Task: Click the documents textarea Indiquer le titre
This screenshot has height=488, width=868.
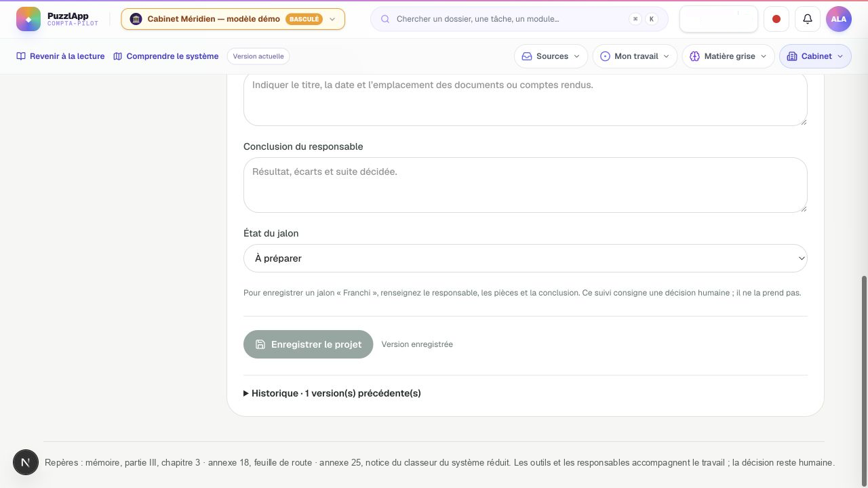Action: (526, 100)
